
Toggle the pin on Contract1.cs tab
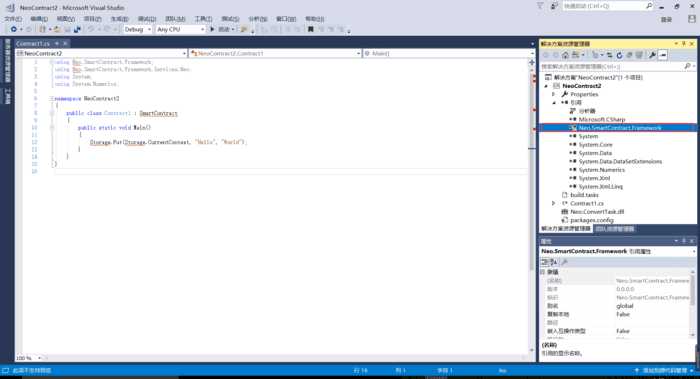point(57,44)
